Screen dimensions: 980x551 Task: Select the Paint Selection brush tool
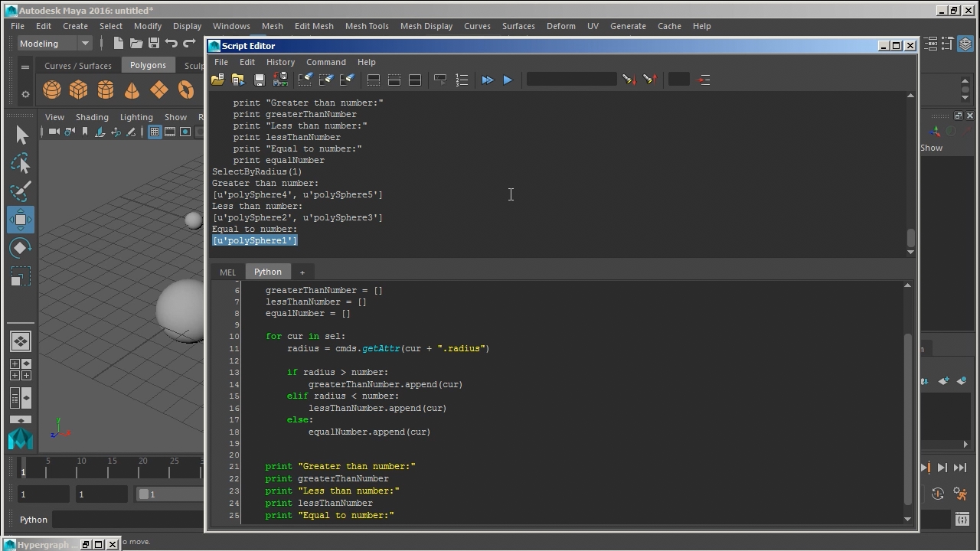click(21, 191)
